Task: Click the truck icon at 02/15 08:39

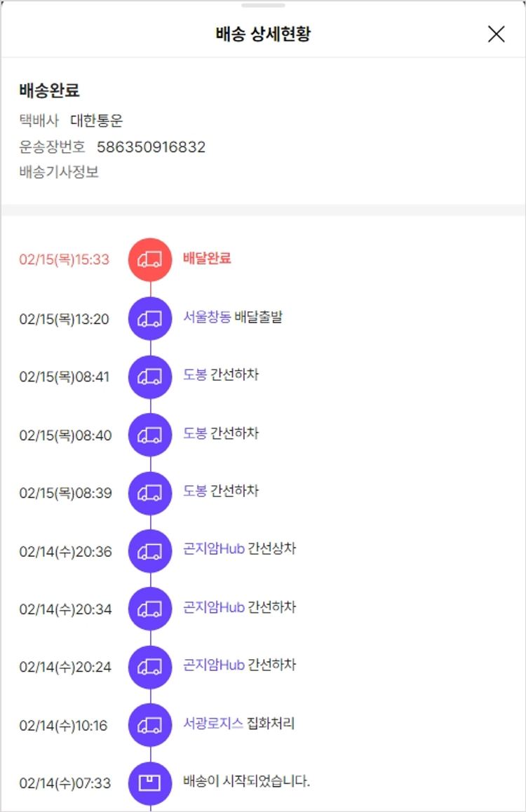Action: (x=150, y=493)
